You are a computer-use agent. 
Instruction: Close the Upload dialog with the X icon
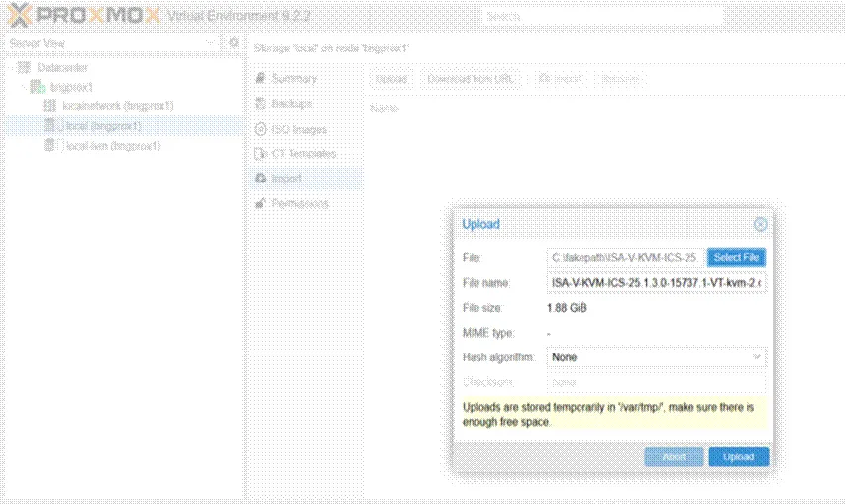[761, 224]
